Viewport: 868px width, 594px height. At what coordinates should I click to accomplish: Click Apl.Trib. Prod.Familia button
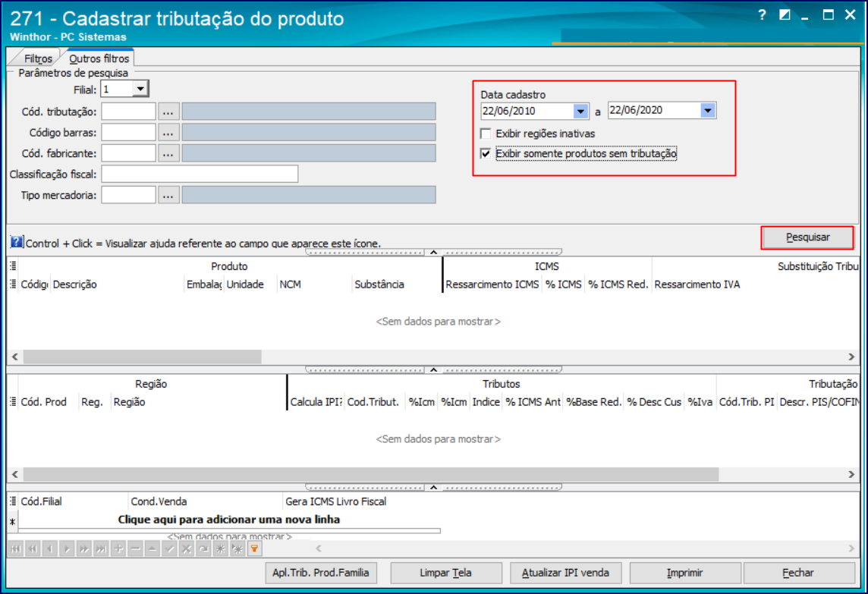pyautogui.click(x=321, y=573)
